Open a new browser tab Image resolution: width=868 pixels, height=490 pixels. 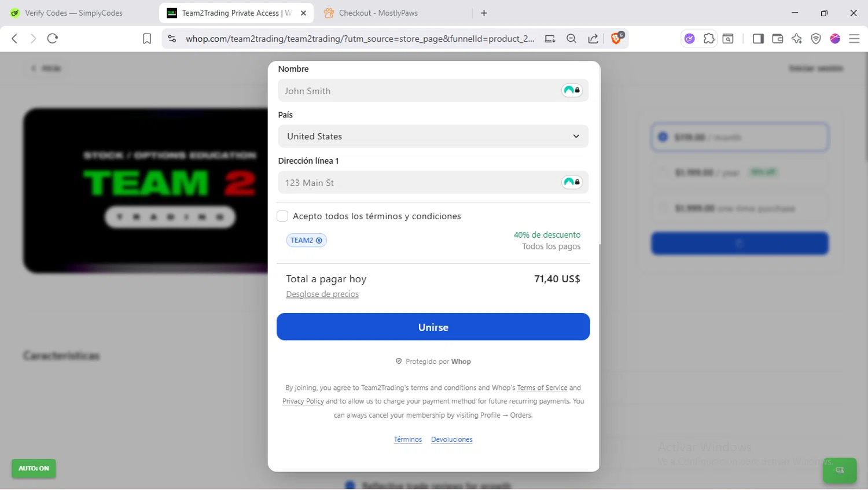[484, 13]
